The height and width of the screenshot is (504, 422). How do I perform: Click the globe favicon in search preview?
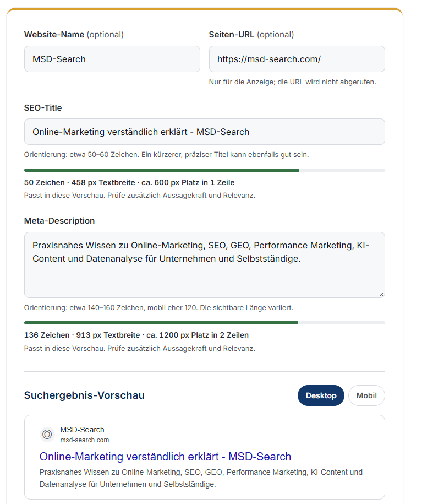coord(47,435)
